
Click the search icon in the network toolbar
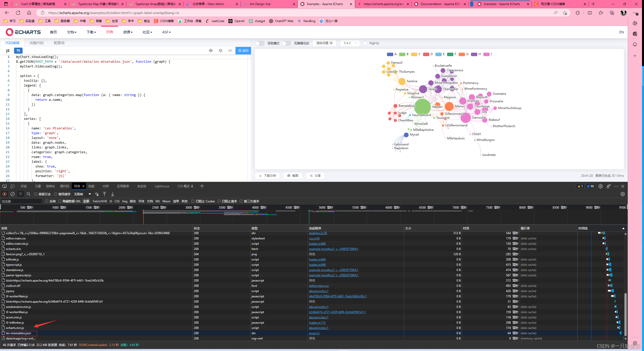click(x=28, y=194)
